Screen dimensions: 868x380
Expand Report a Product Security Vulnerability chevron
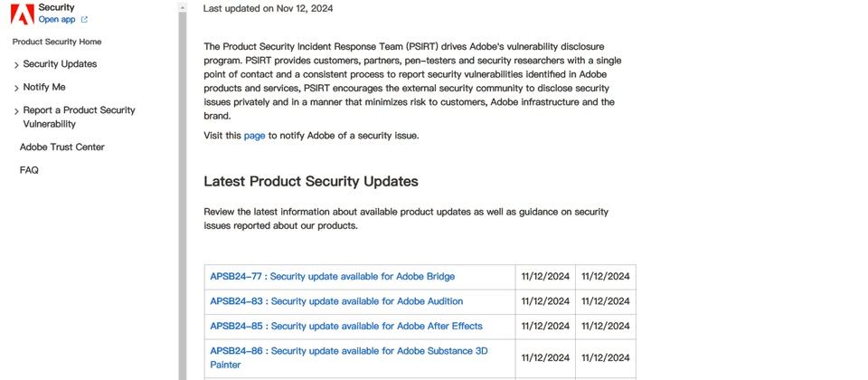tap(16, 111)
